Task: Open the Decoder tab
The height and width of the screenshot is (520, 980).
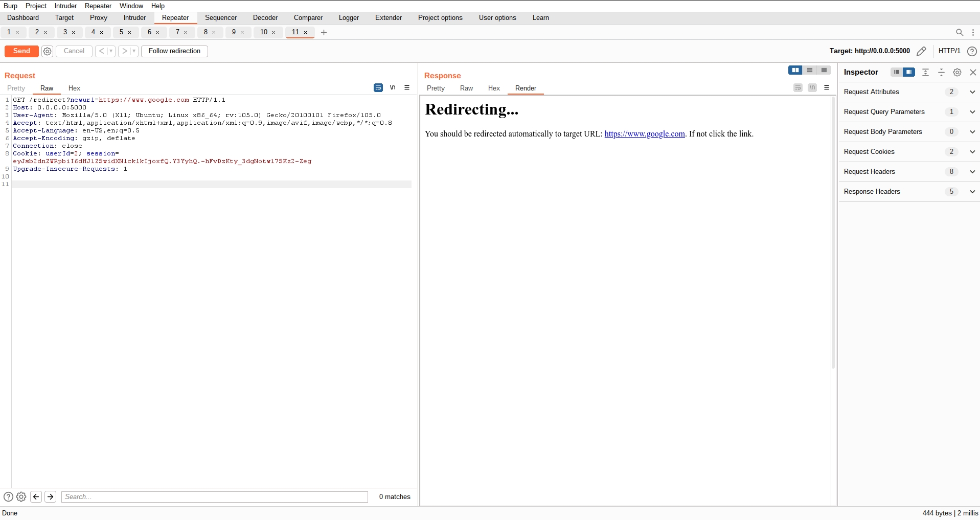Action: [265, 18]
